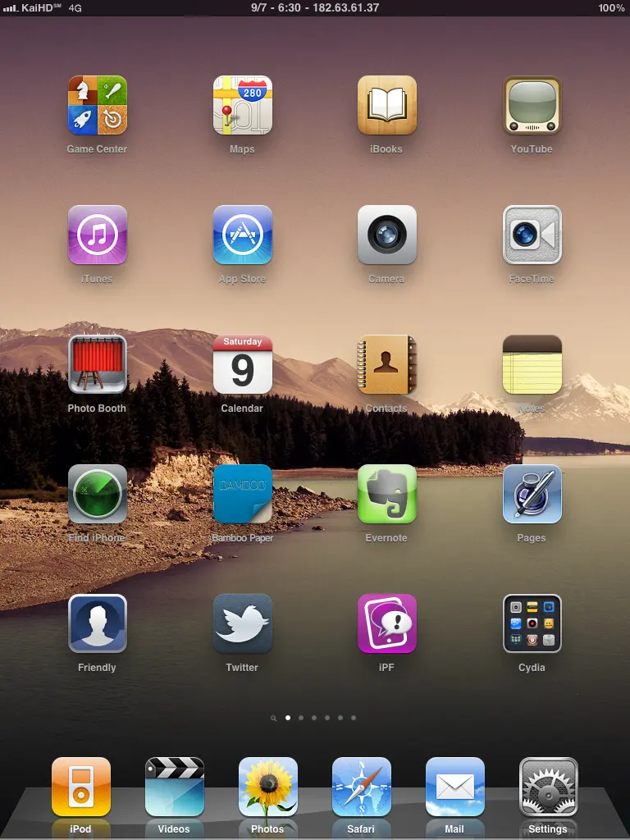Open the Game Center app
Screen dimensions: 630x840
point(97,106)
